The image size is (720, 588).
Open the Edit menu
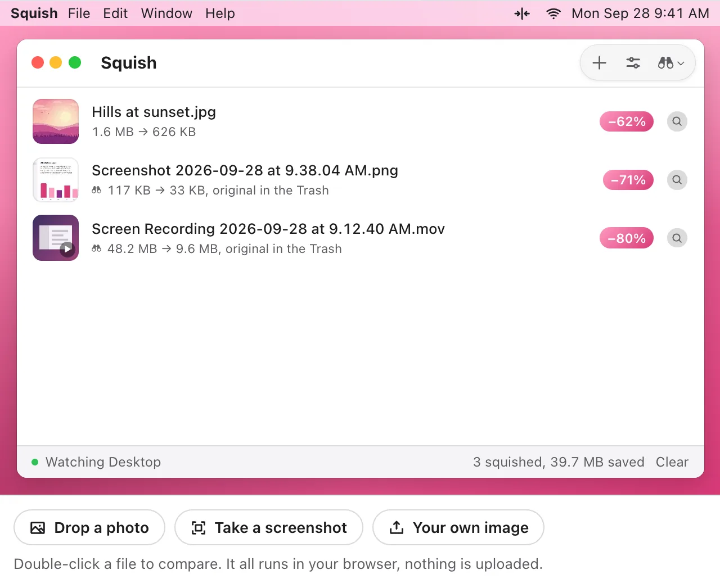tap(115, 13)
